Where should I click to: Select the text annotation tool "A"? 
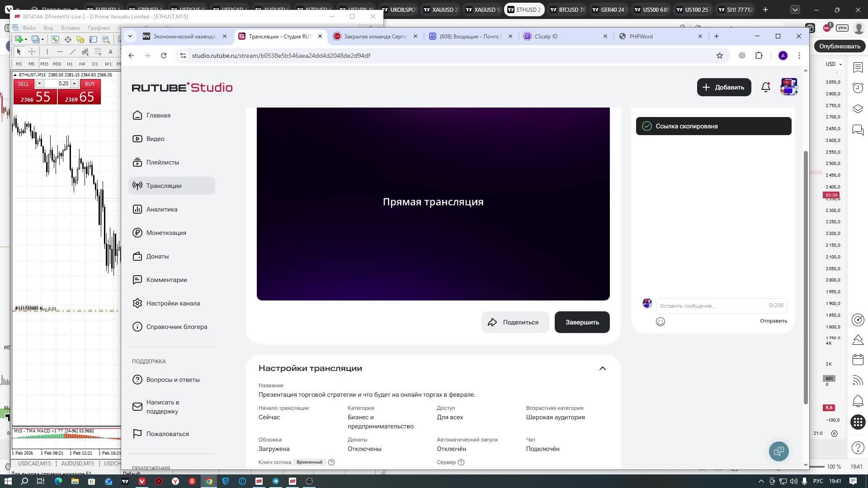click(111, 52)
